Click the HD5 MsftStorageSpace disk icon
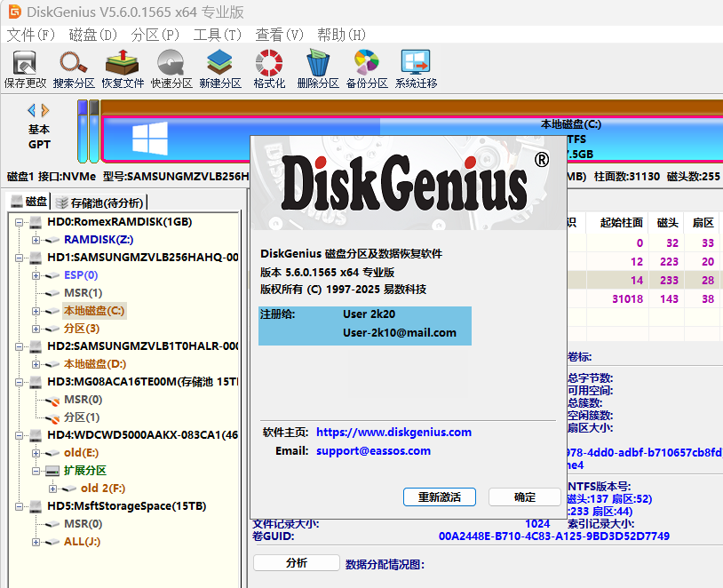This screenshot has width=723, height=588. tap(36, 506)
